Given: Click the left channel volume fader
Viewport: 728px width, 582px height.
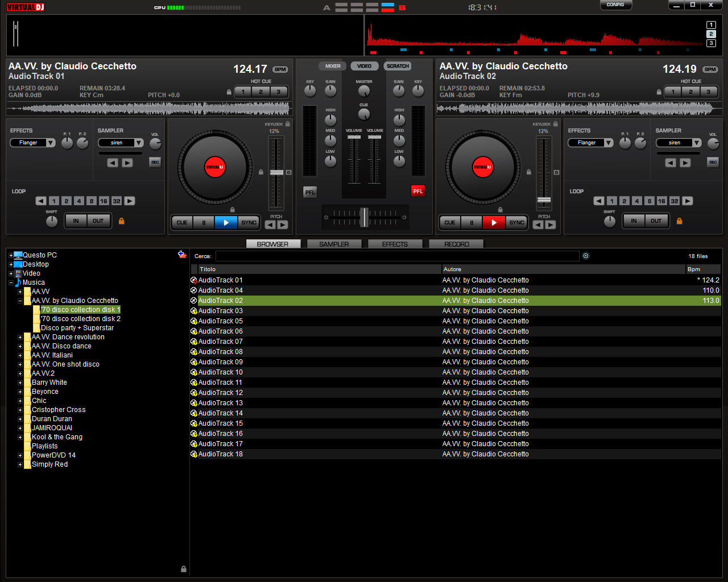Looking at the screenshot, I should (354, 137).
